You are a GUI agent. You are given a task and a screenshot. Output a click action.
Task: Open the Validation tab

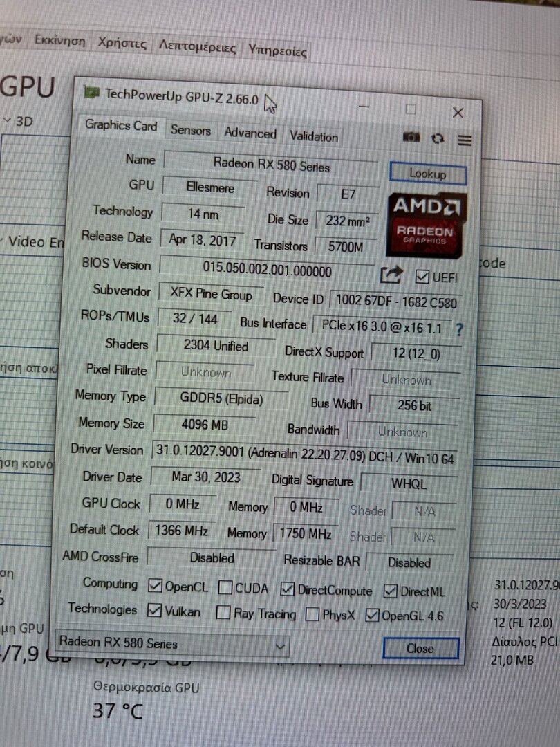(314, 136)
